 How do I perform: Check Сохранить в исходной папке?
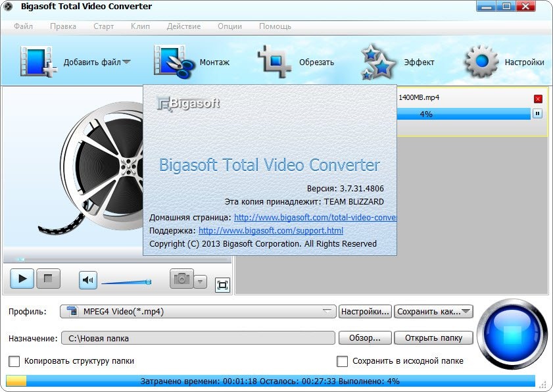(342, 361)
